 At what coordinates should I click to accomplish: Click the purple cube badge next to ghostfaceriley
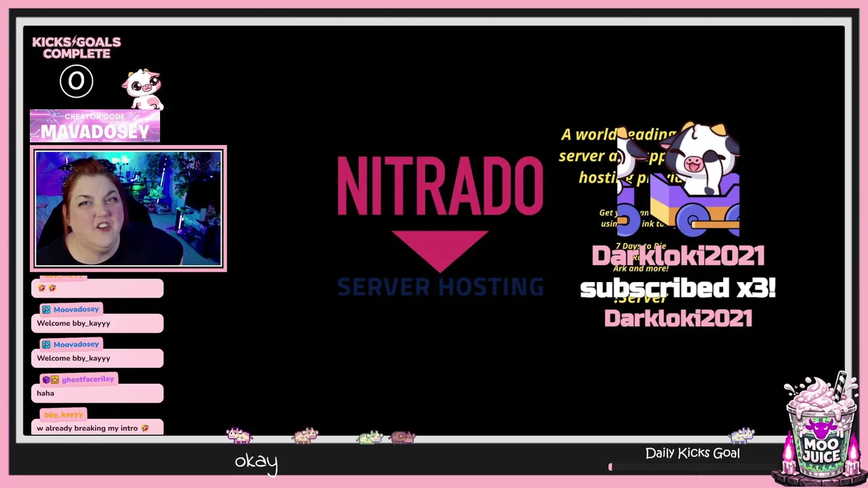click(46, 380)
